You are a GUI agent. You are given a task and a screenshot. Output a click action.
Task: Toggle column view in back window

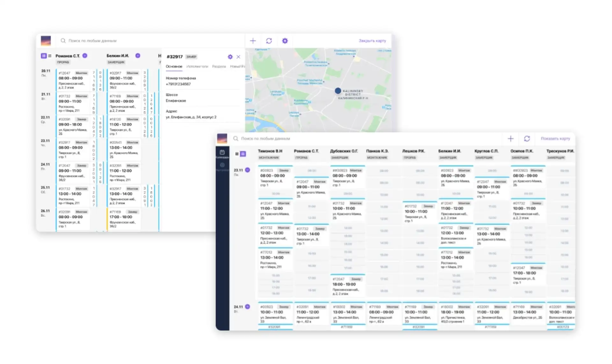[44, 56]
